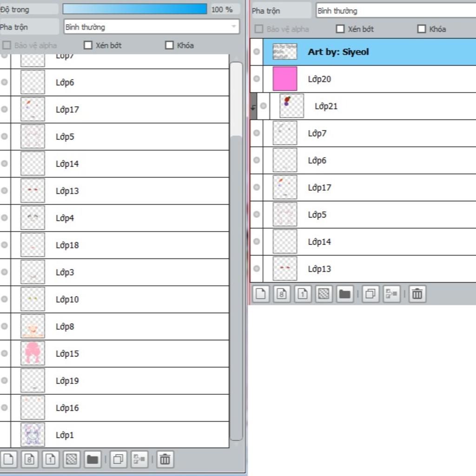Merge layer down in right panel
Screen dimensions: 476x476
[391, 294]
